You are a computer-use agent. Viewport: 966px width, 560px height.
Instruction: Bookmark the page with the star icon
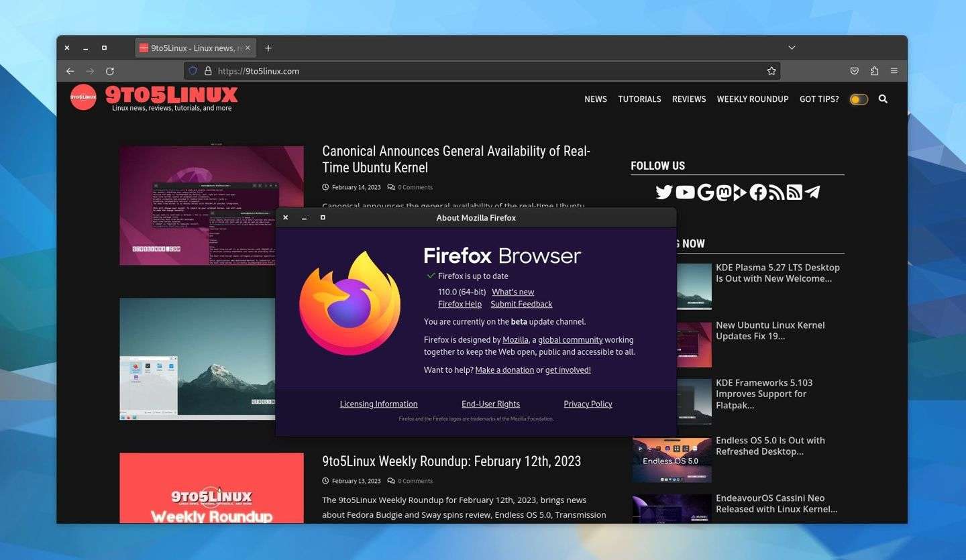tap(771, 70)
